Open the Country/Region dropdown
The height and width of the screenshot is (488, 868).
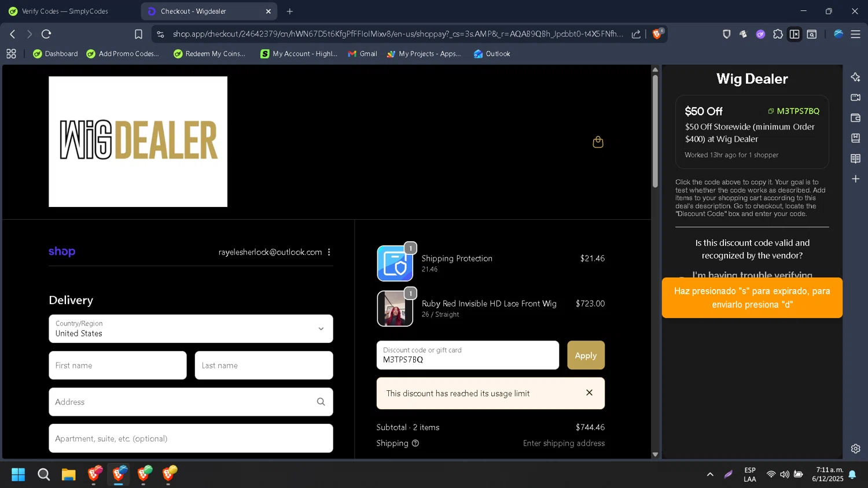(191, 328)
